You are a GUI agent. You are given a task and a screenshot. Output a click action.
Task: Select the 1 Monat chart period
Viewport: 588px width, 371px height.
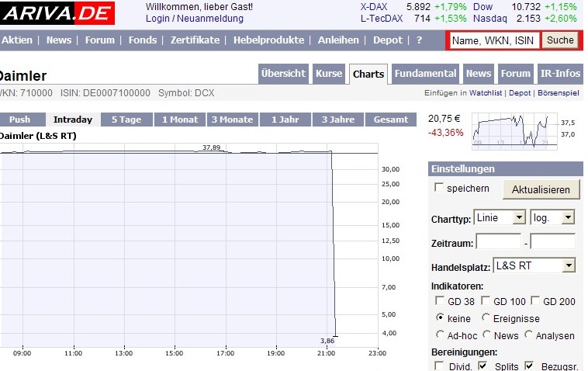tap(180, 120)
